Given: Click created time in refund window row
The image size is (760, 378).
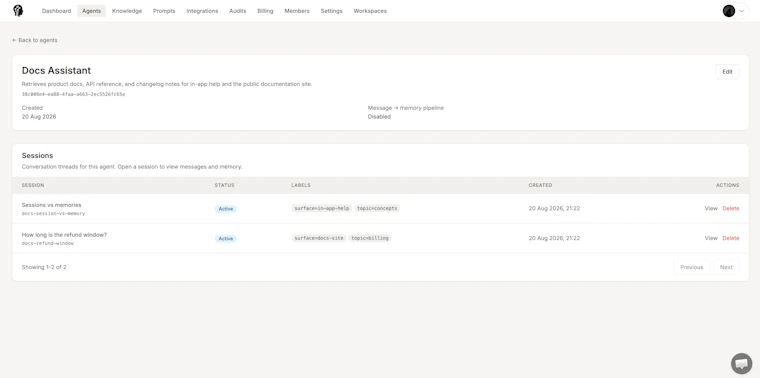Looking at the screenshot, I should [554, 238].
